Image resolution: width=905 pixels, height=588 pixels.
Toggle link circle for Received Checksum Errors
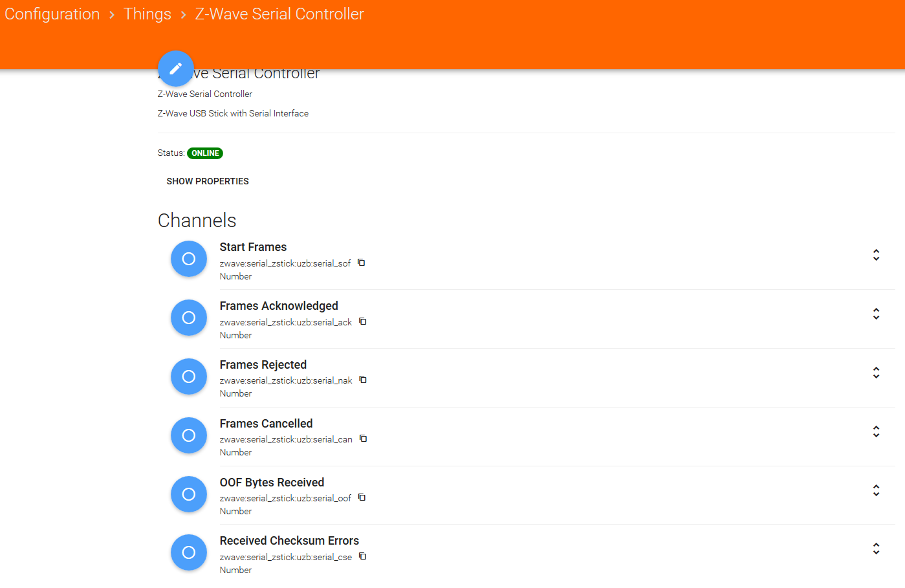click(189, 552)
